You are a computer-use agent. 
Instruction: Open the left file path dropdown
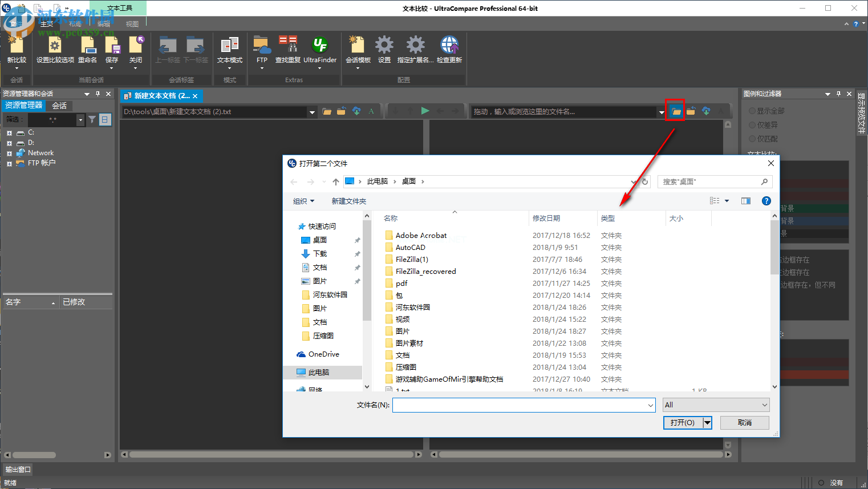click(x=312, y=112)
